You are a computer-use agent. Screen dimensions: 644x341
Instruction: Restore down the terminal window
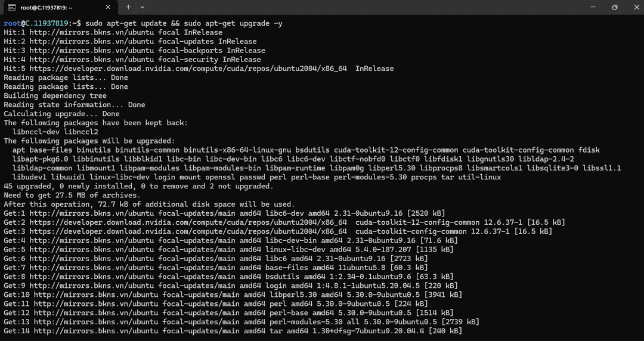click(x=615, y=7)
